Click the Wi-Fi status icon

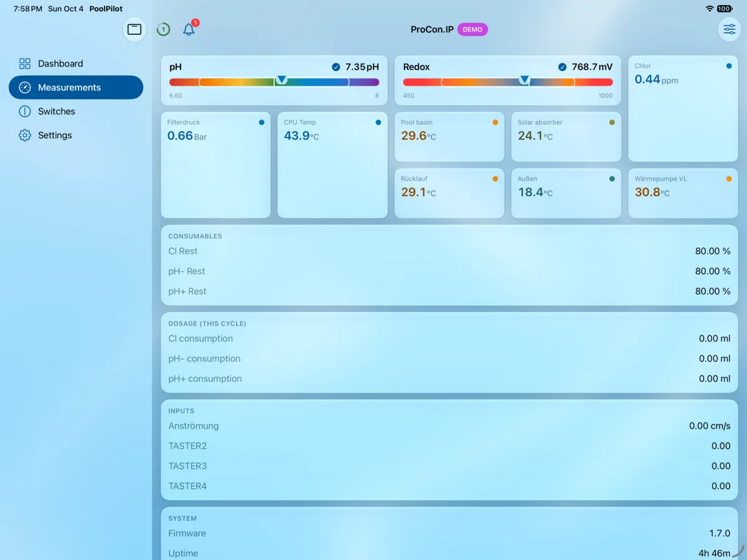[x=710, y=9]
